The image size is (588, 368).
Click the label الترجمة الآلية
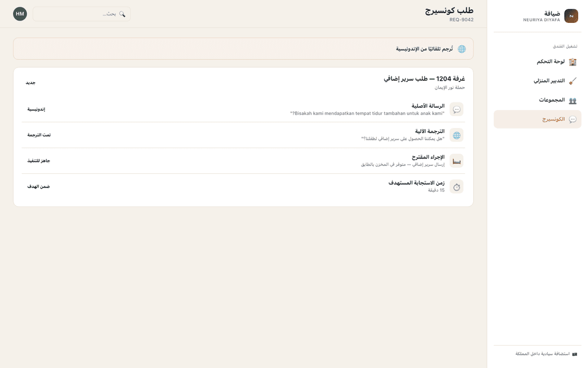coord(430,131)
